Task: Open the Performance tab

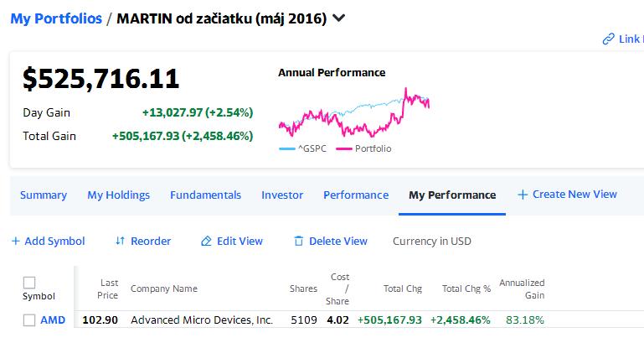Action: tap(356, 195)
